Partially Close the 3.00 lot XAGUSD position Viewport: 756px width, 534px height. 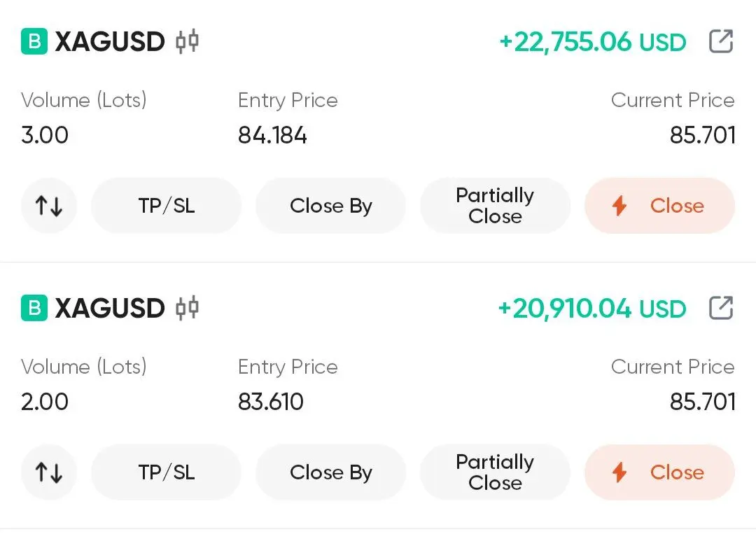click(x=495, y=206)
